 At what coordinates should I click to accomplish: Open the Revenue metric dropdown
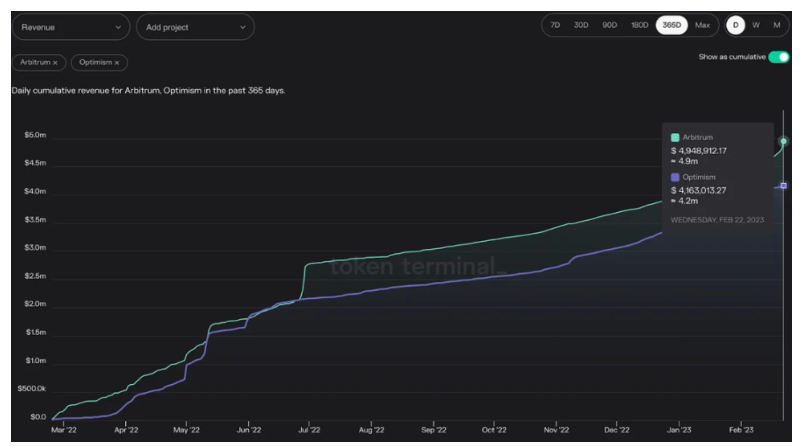(x=71, y=27)
